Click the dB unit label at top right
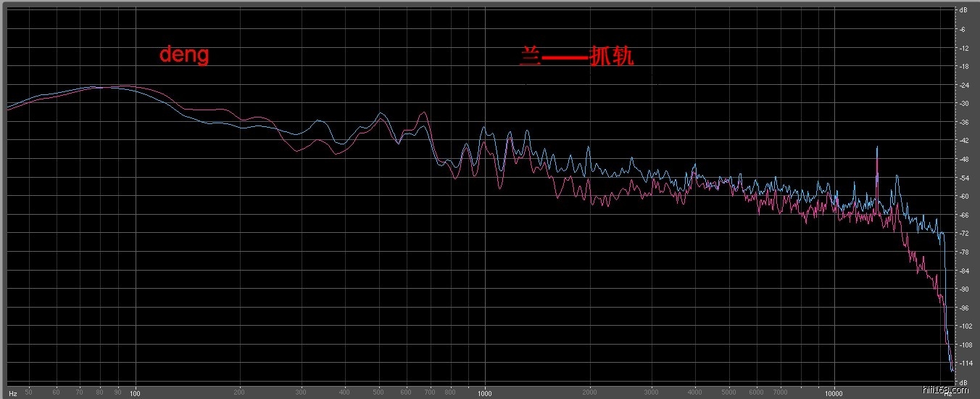Viewport: 980px width, 399px height. pyautogui.click(x=963, y=11)
